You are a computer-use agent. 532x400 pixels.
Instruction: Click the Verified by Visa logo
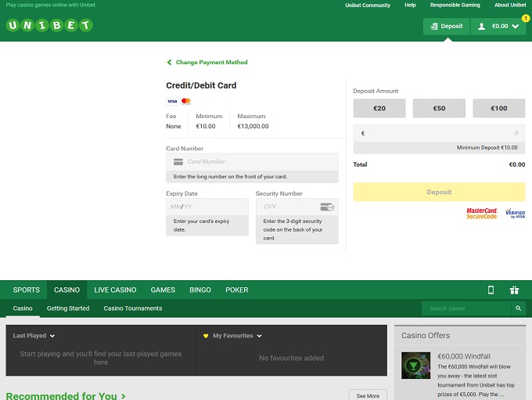pos(515,213)
